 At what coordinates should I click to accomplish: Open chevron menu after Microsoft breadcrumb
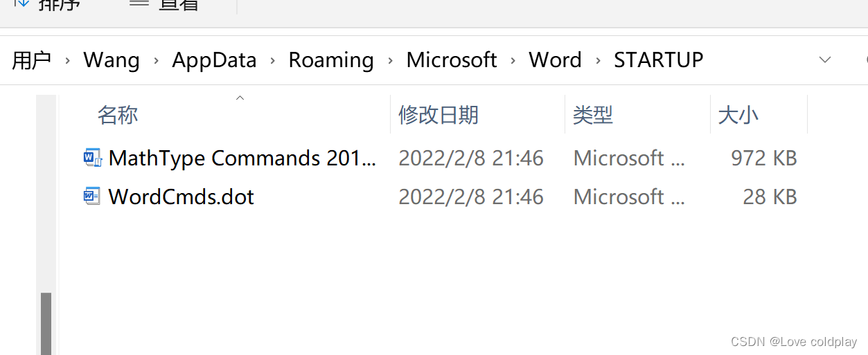[513, 61]
